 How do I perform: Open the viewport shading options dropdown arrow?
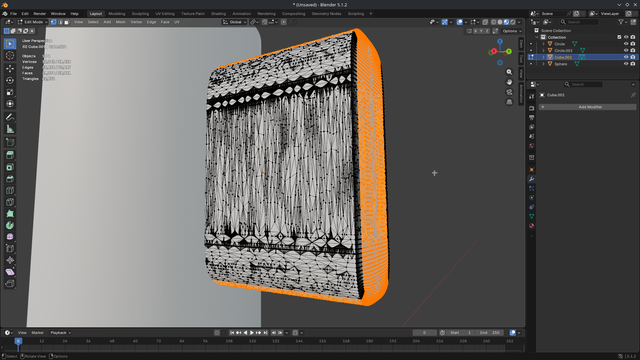tap(519, 22)
